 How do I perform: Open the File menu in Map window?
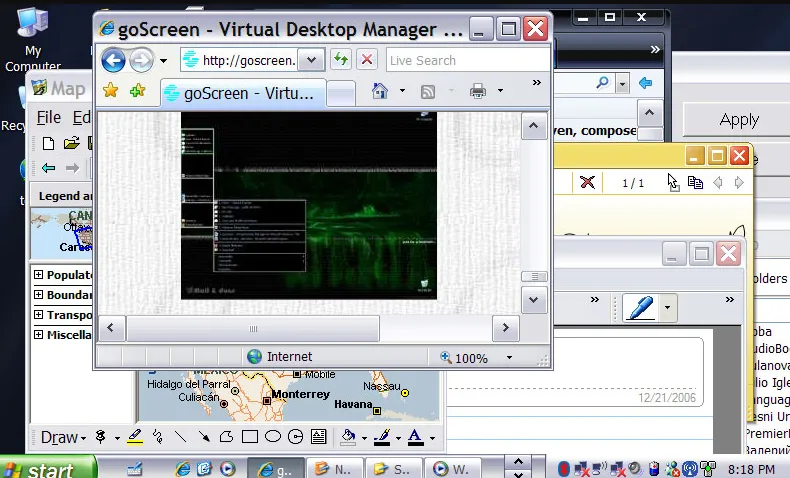coord(48,117)
